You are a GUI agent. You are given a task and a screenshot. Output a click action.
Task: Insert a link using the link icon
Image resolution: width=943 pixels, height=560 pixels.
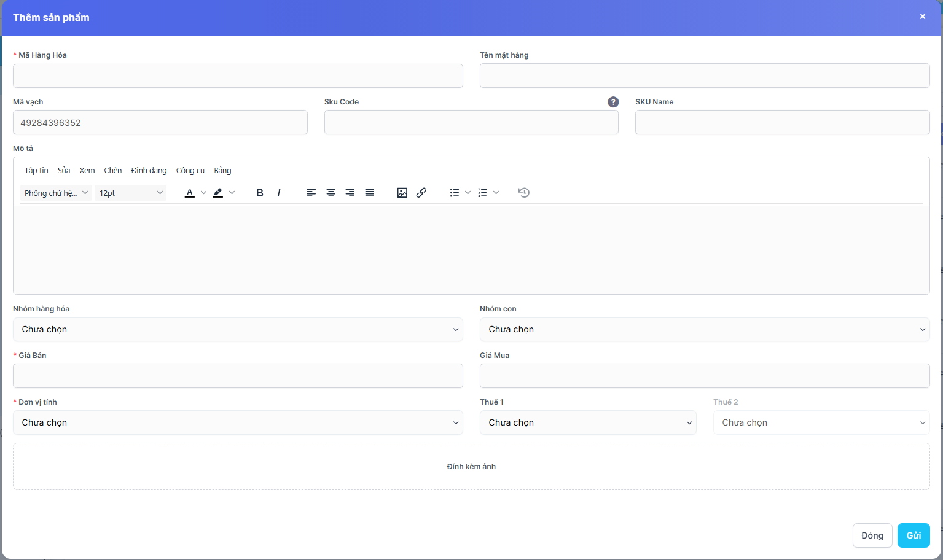pos(421,193)
